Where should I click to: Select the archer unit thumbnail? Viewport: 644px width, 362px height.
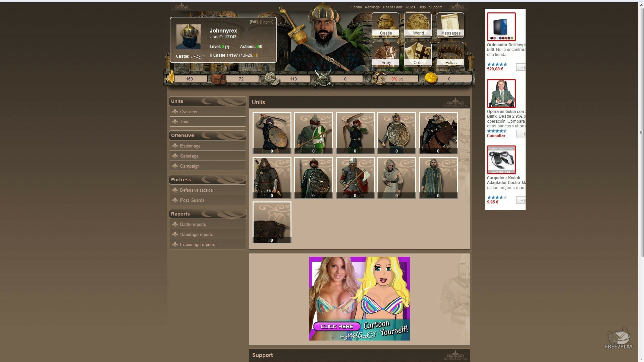pos(355,133)
